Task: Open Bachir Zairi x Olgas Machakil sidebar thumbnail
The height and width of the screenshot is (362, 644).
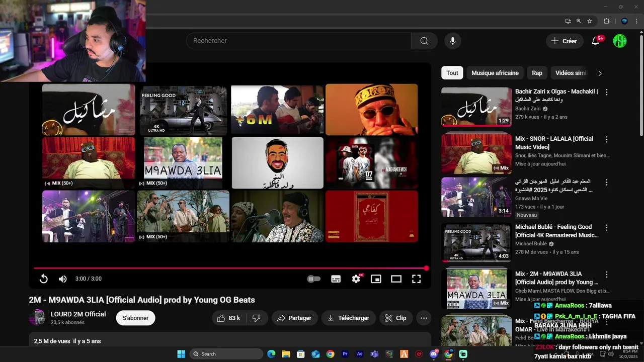Action: coord(476,107)
